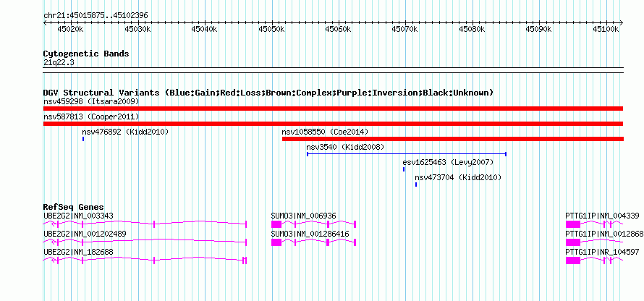This screenshot has height=301, width=644.
Task: Click the DGV Structural Variants track title
Action: [x=268, y=93]
